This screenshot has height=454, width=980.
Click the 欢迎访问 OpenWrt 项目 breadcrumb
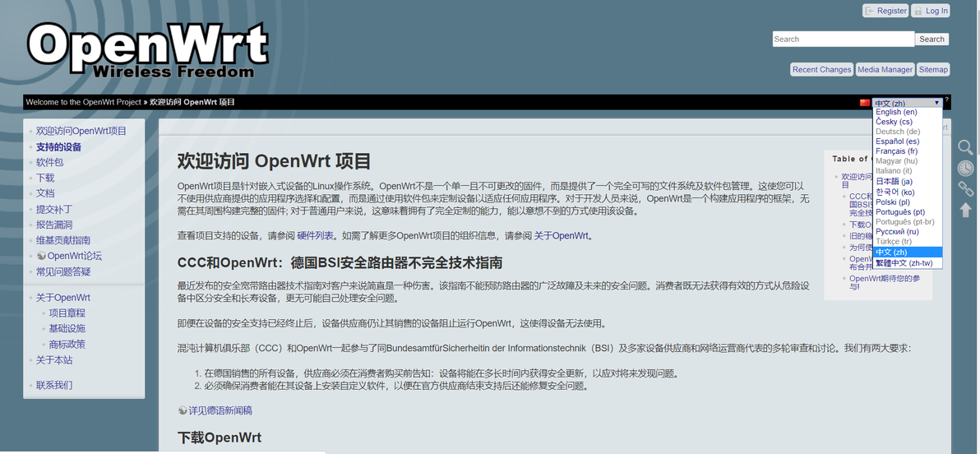pyautogui.click(x=192, y=102)
